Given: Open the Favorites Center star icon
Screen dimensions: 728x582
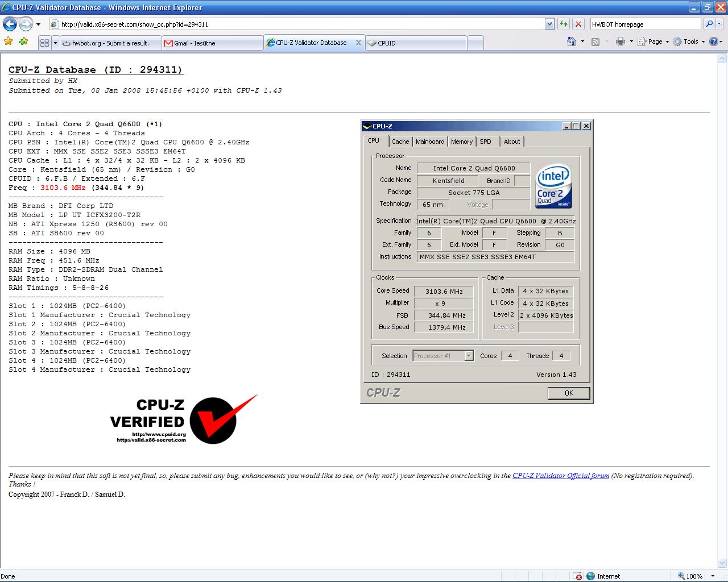Looking at the screenshot, I should [x=9, y=41].
